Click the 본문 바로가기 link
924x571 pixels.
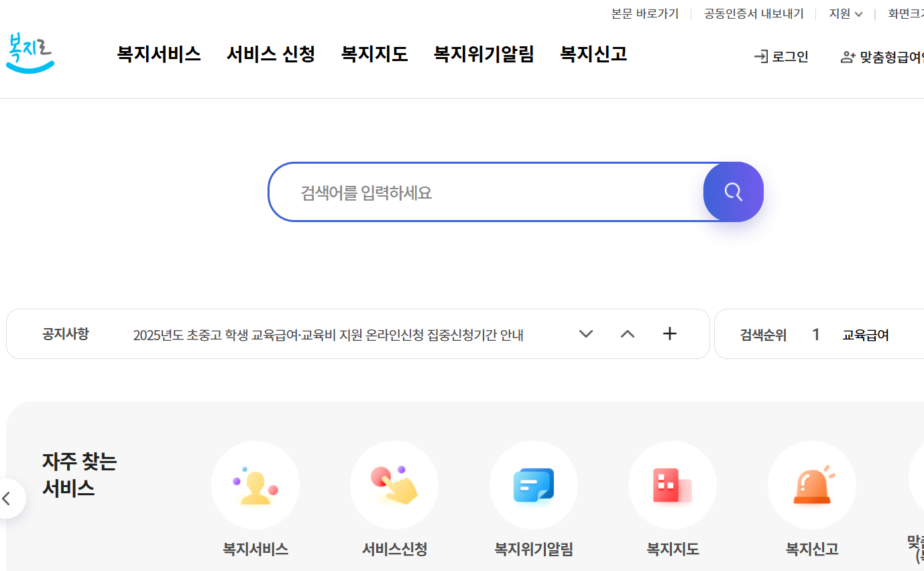click(644, 13)
